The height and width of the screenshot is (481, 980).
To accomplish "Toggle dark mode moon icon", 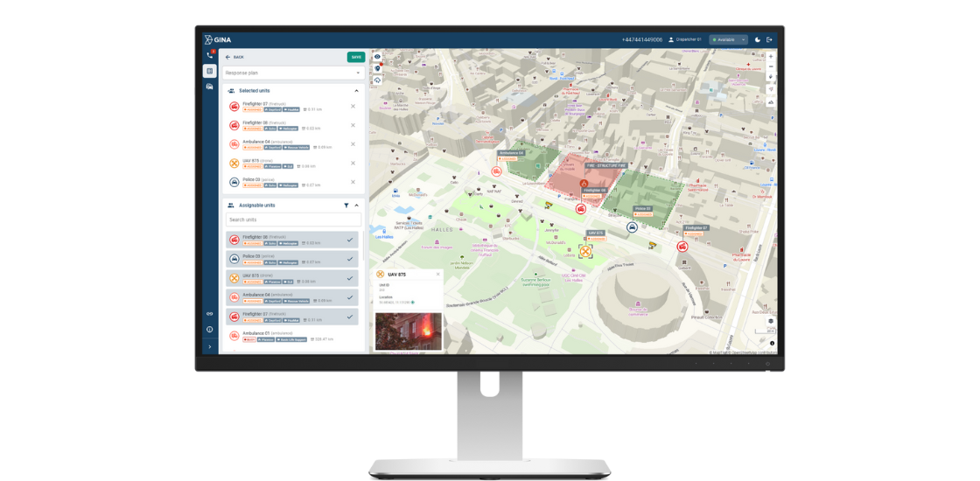I will click(758, 39).
